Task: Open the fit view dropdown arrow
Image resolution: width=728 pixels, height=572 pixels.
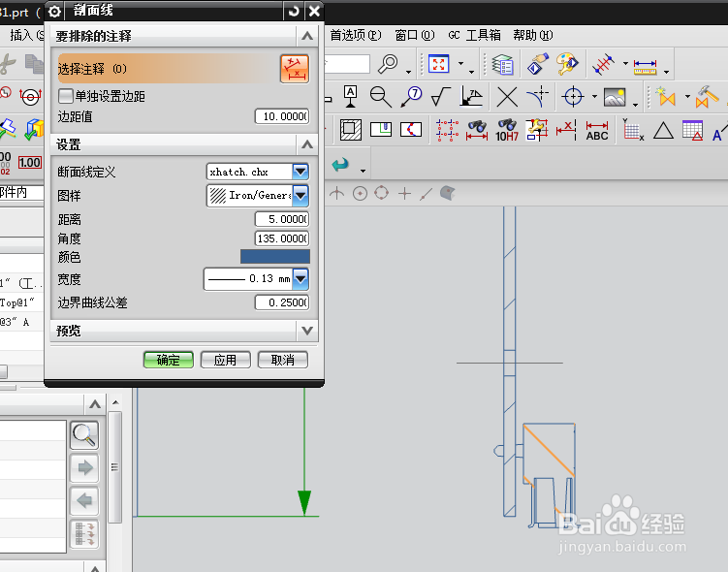Action: coord(461,64)
